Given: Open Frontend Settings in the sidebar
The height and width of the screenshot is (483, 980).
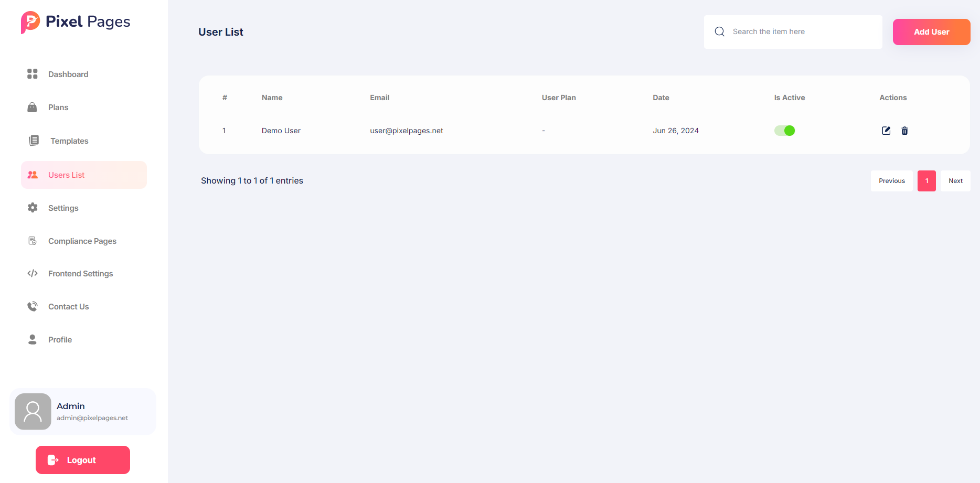Looking at the screenshot, I should 84,273.
